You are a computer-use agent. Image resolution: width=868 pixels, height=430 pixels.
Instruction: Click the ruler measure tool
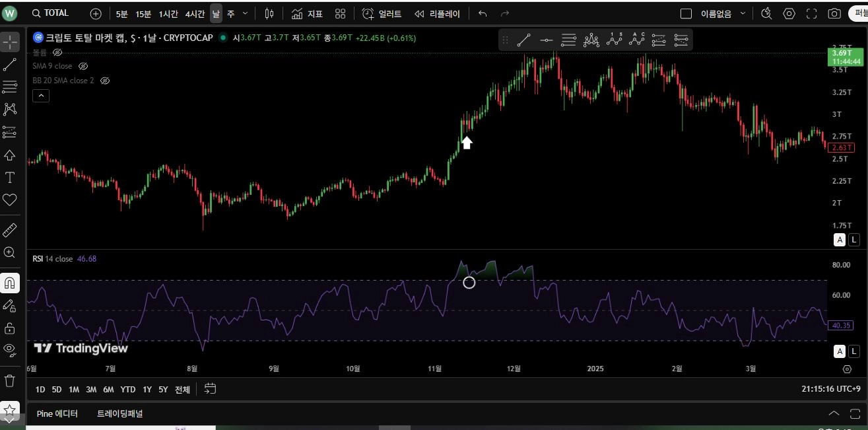click(x=10, y=230)
